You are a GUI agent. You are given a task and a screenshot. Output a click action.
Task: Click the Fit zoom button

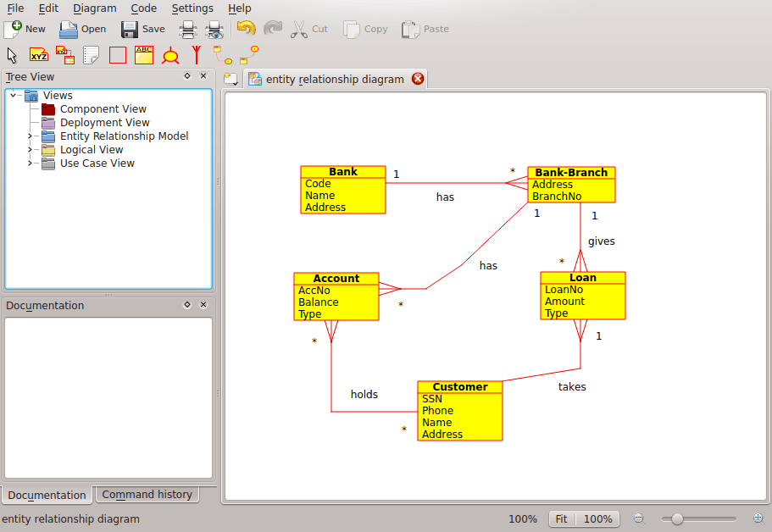tap(561, 518)
